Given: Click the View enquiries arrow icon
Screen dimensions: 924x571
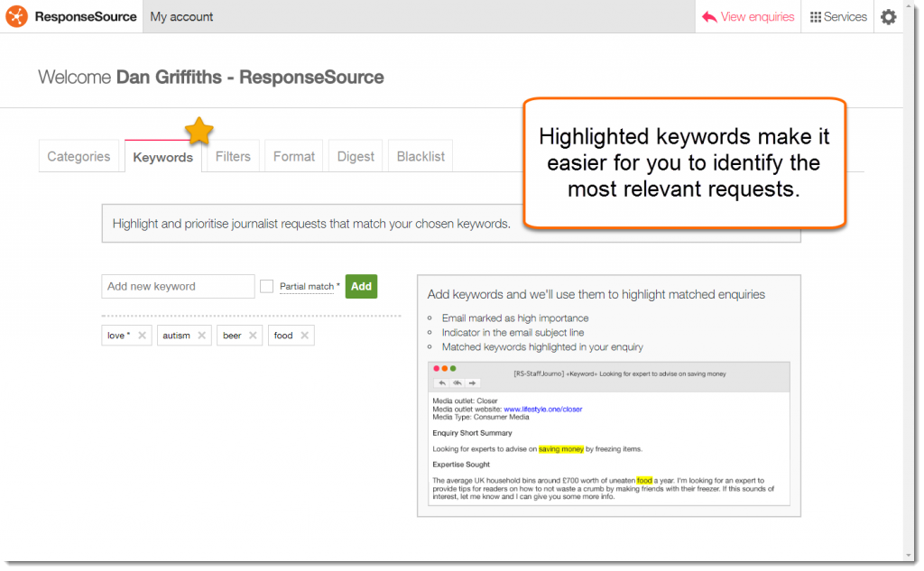Looking at the screenshot, I should (710, 15).
